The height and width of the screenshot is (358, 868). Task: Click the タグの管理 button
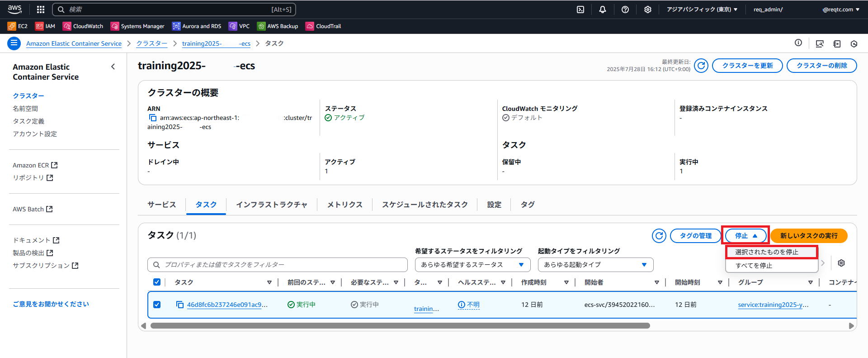point(695,236)
